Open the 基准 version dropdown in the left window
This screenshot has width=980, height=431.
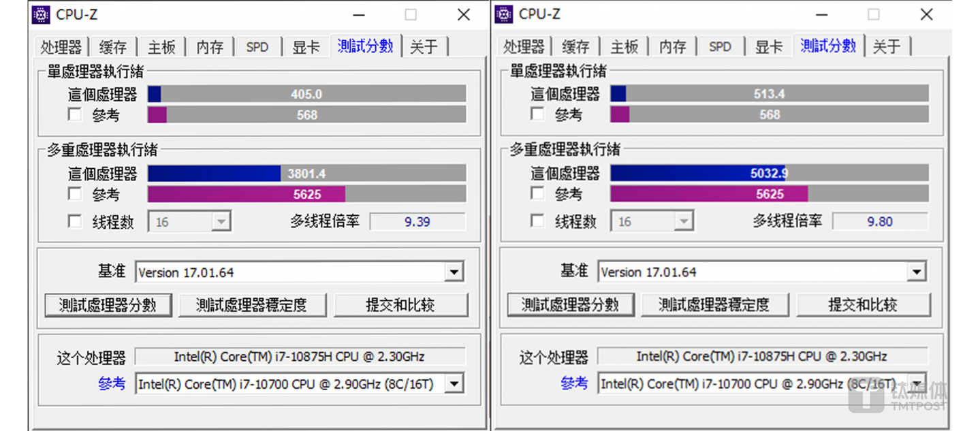pyautogui.click(x=454, y=272)
